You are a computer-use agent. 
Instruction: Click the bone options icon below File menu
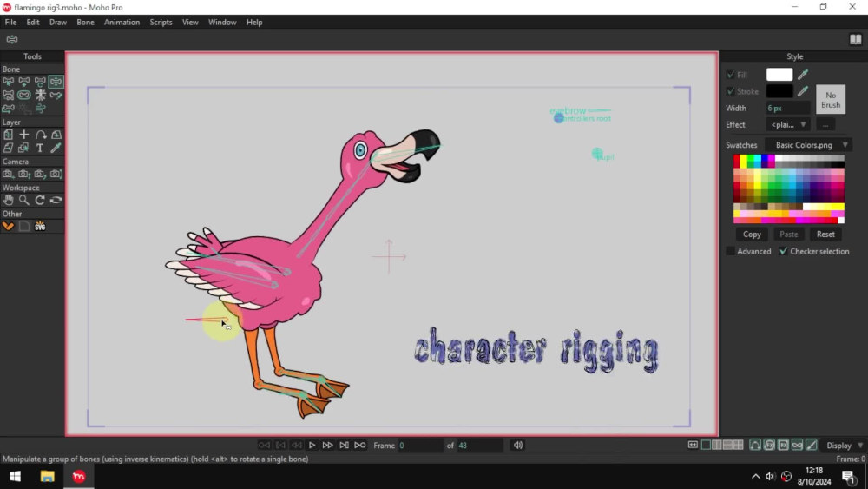(11, 39)
